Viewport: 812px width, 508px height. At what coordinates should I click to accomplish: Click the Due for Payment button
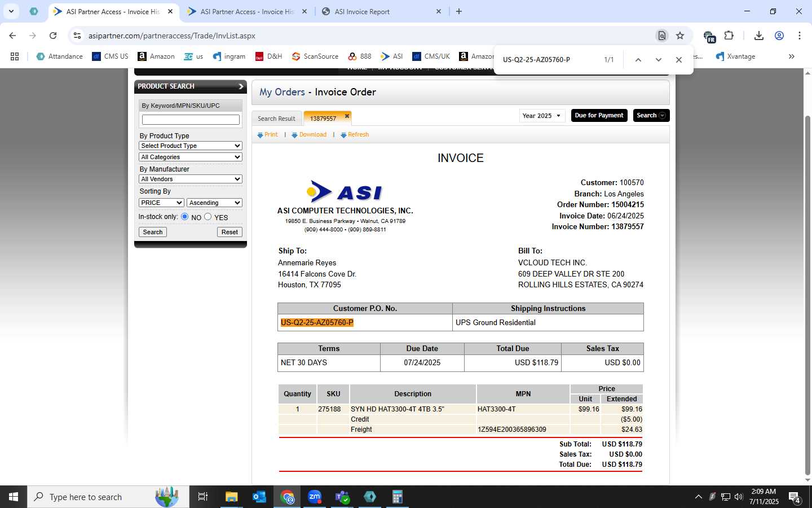(x=599, y=115)
